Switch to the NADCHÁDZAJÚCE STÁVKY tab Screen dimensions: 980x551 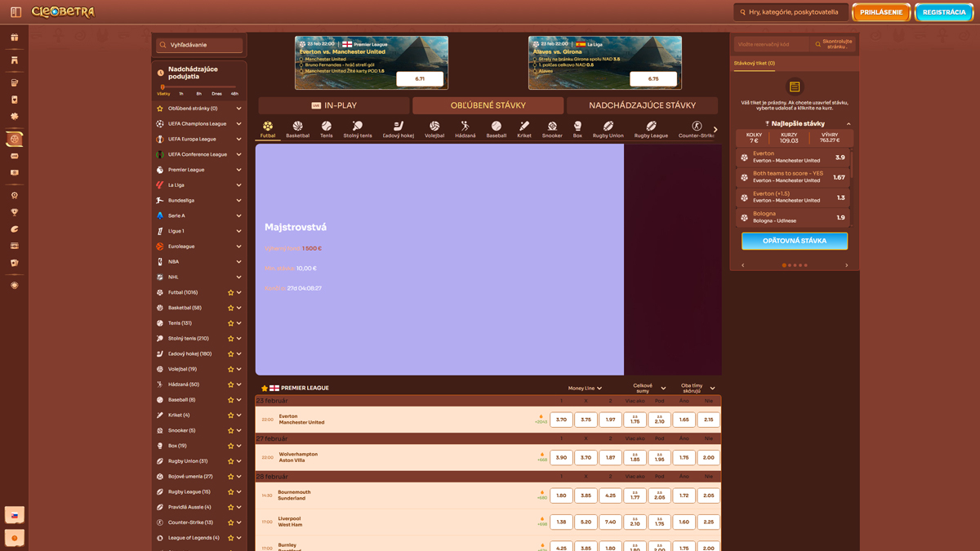pos(641,105)
